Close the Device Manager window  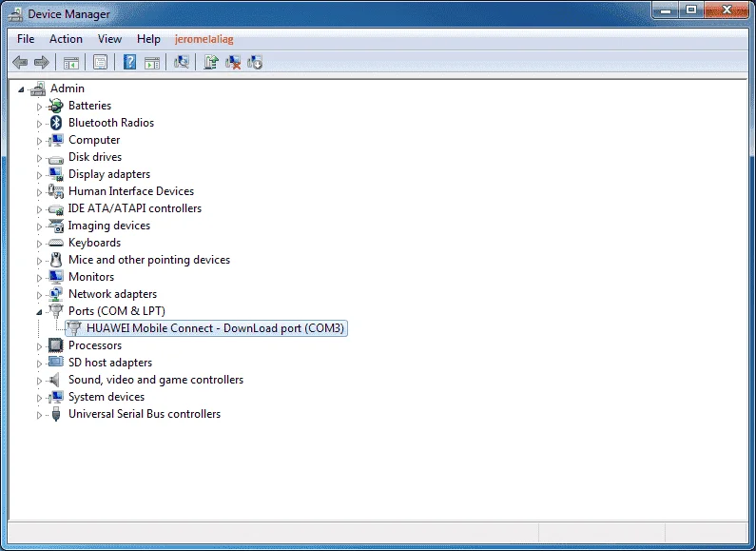pyautogui.click(x=727, y=10)
